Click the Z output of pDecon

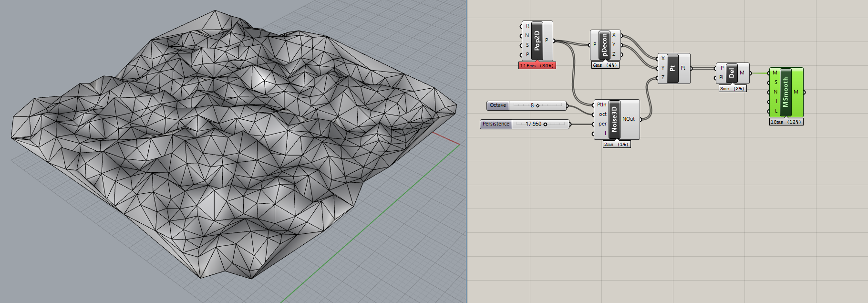pos(614,54)
